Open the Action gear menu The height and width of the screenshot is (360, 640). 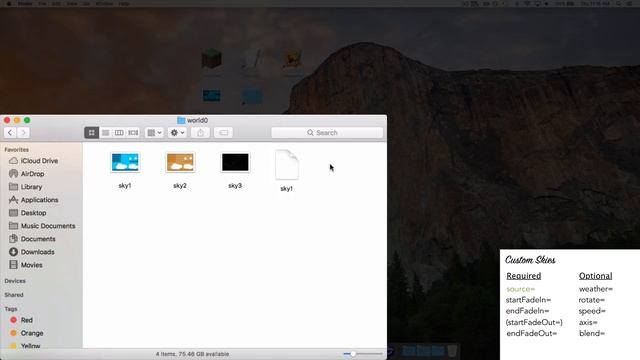click(x=177, y=133)
